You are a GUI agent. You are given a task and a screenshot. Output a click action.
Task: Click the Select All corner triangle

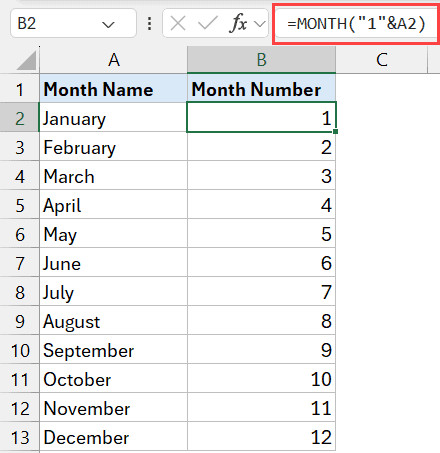point(26,60)
